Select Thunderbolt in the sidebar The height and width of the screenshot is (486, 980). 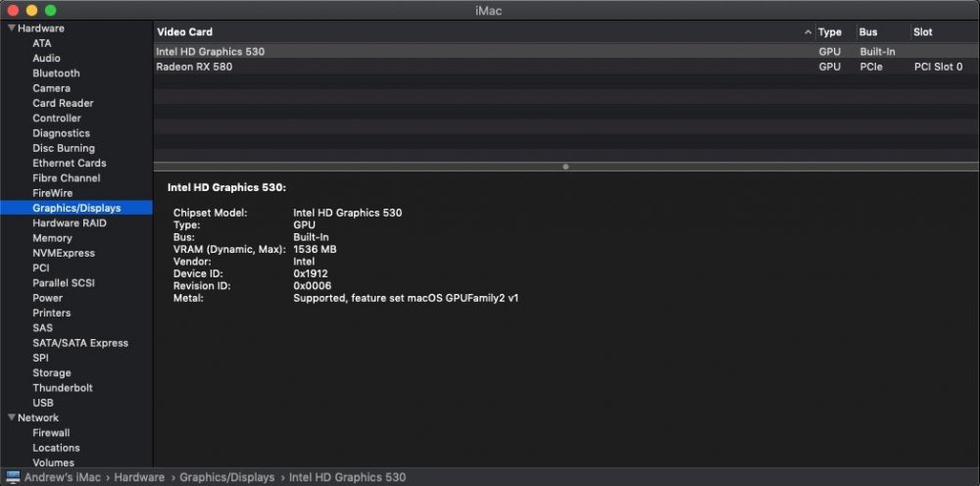point(63,388)
